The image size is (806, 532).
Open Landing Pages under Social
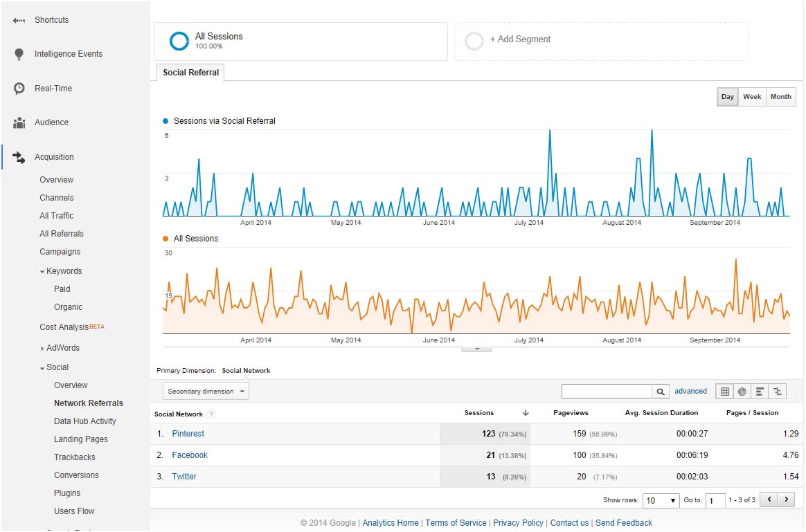click(80, 439)
